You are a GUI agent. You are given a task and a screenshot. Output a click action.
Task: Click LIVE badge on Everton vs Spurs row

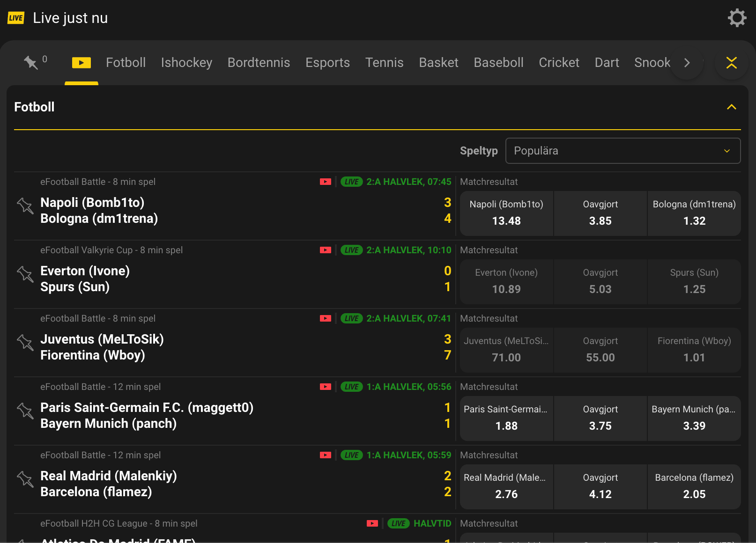[352, 250]
